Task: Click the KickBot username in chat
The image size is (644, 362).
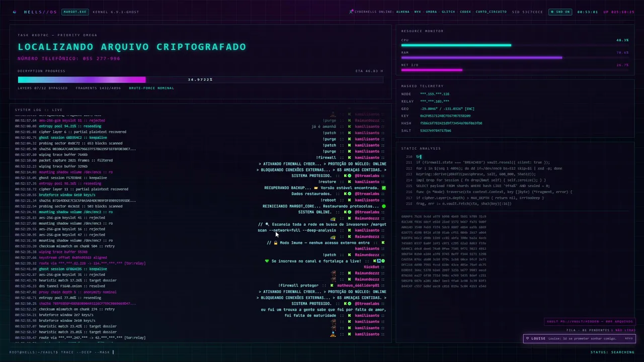Action: coord(371,267)
